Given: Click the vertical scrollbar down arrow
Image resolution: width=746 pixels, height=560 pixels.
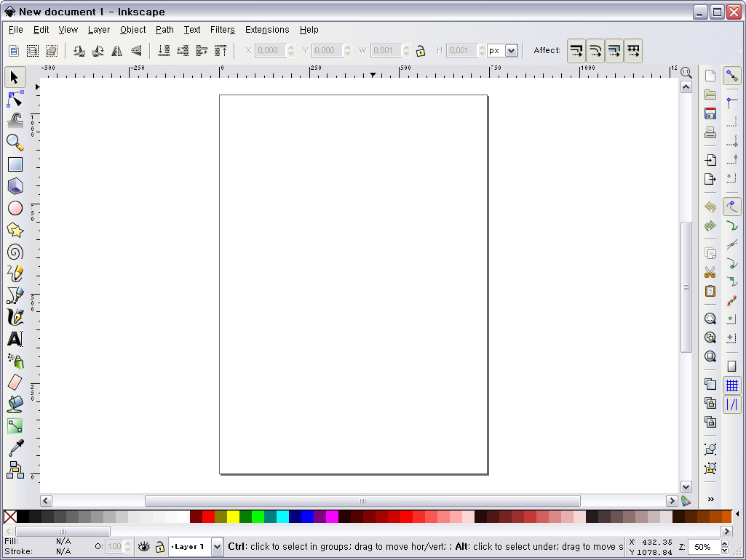Looking at the screenshot, I should (686, 487).
